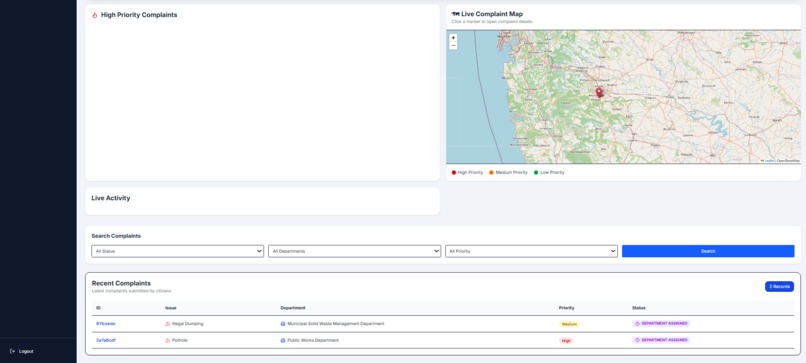The width and height of the screenshot is (806, 363).
Task: Expand the All Priority filter dropdown
Action: (x=531, y=251)
